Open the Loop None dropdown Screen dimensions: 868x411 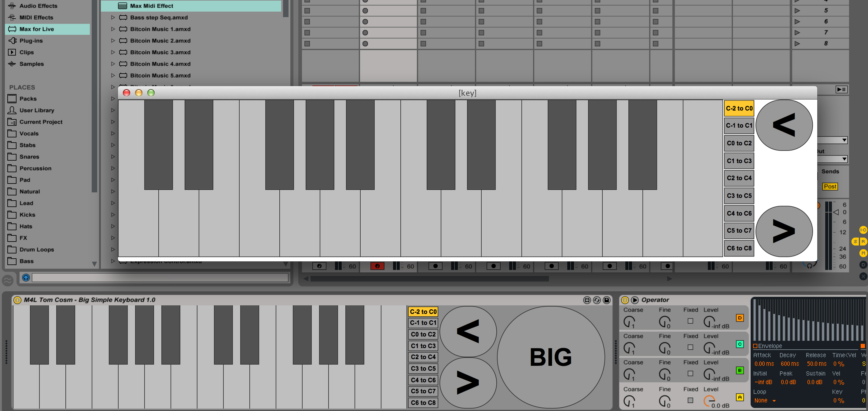[765, 401]
